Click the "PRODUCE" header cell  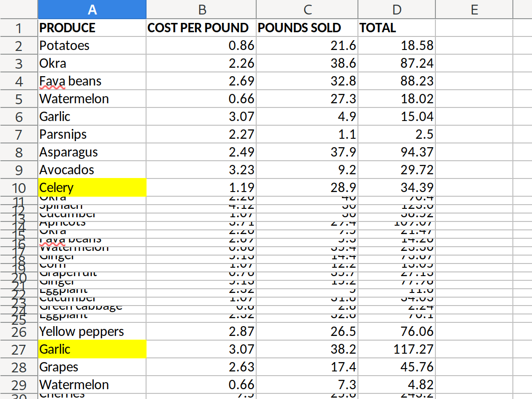pyautogui.click(x=91, y=28)
